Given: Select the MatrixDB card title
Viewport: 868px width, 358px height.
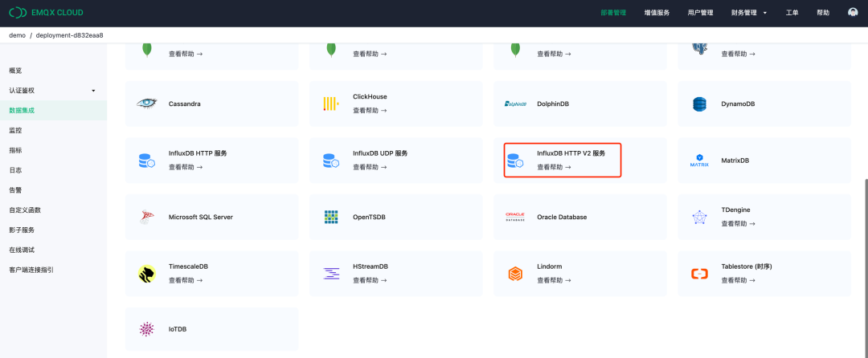Looking at the screenshot, I should pyautogui.click(x=735, y=161).
